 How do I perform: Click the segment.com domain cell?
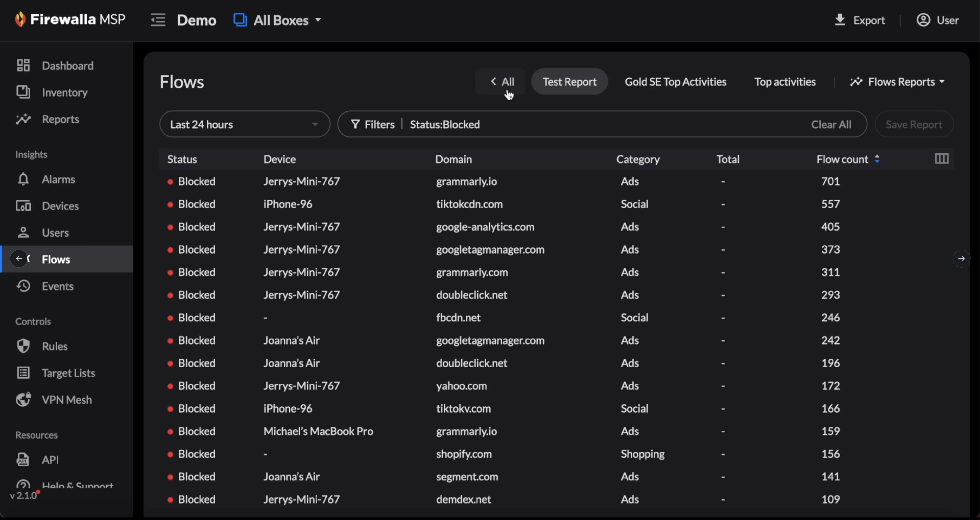(467, 477)
